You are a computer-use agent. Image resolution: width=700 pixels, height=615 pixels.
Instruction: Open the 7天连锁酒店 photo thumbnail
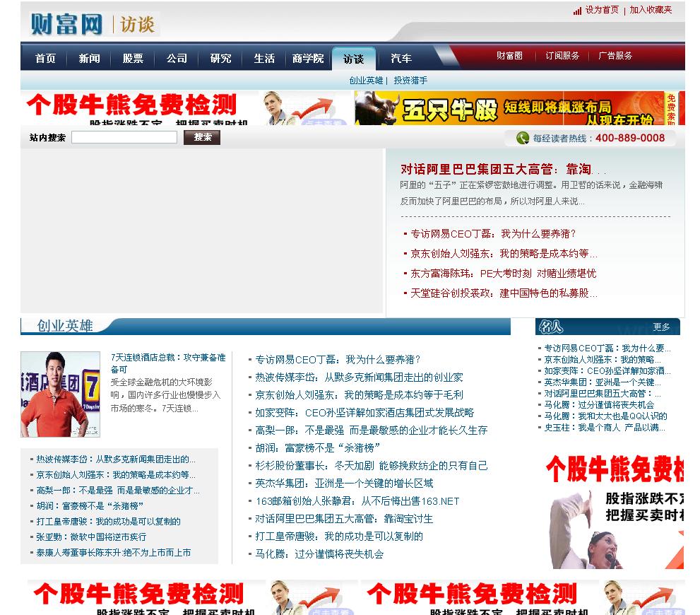tap(60, 394)
